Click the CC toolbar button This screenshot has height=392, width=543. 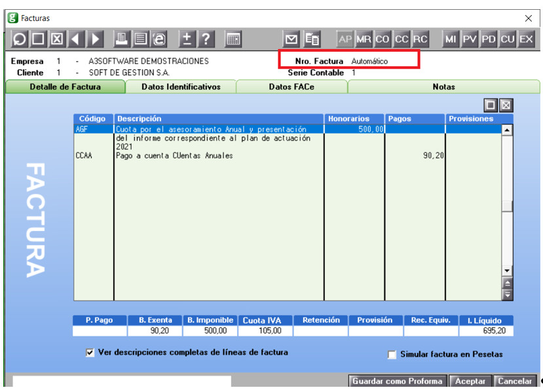click(402, 39)
